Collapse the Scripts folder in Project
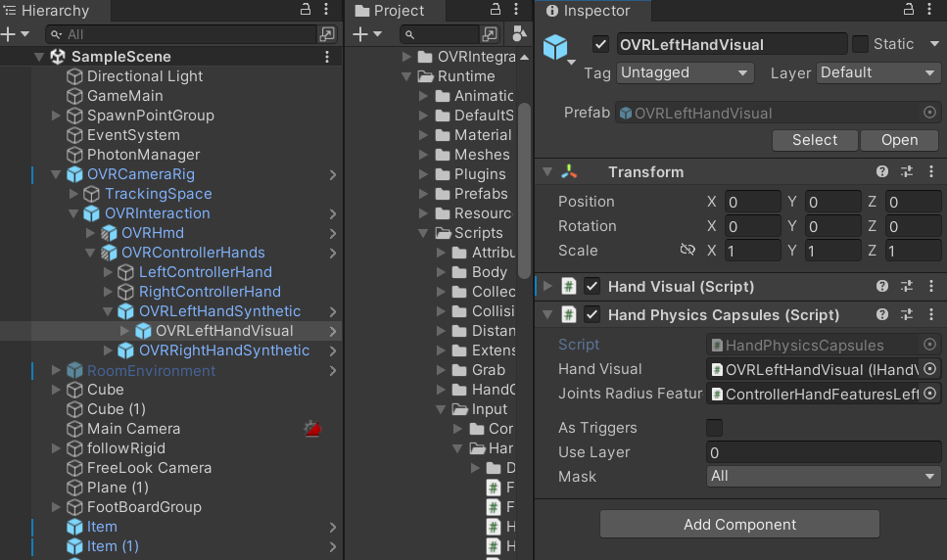The width and height of the screenshot is (947, 560). pyautogui.click(x=423, y=233)
